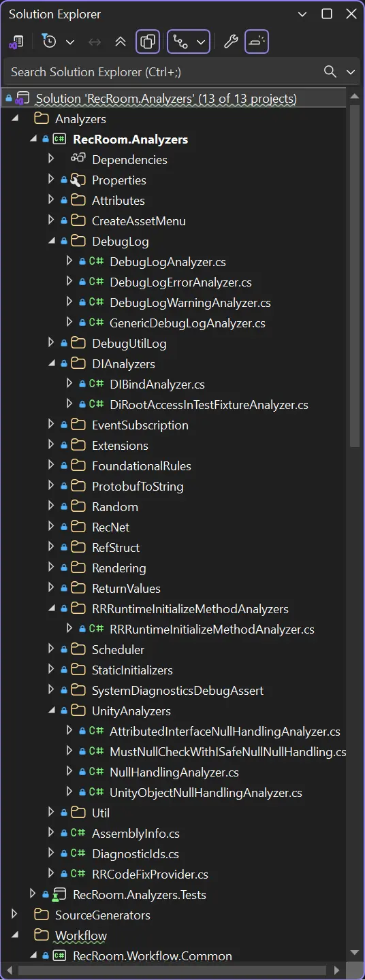This screenshot has height=980, width=365.
Task: Toggle file nesting view button
Action: coord(180,42)
